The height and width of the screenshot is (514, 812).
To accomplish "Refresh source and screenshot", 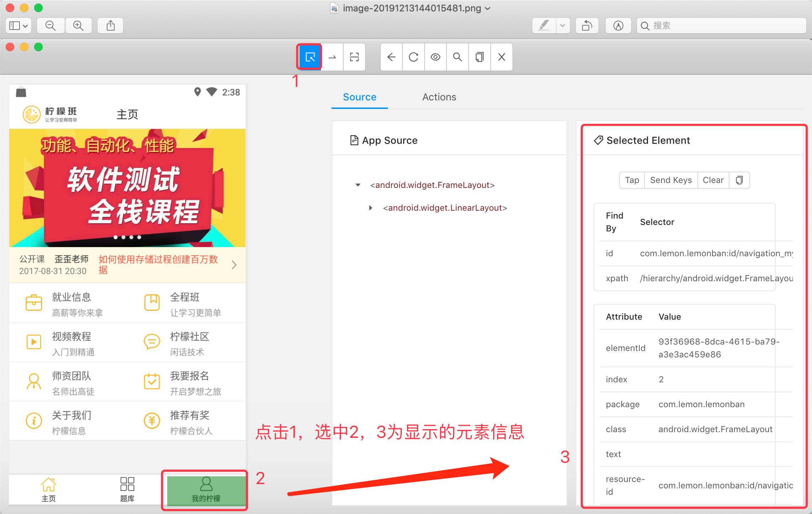I will pyautogui.click(x=413, y=57).
